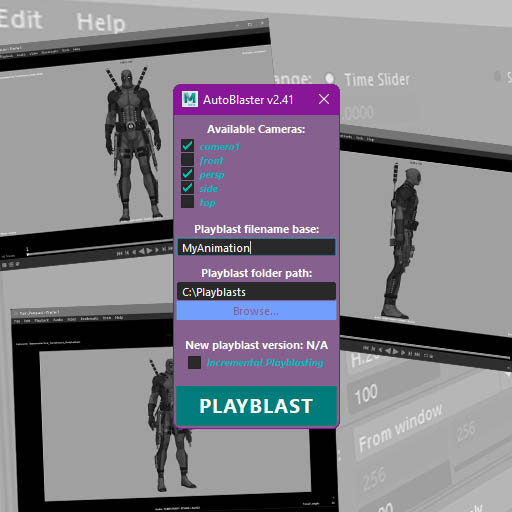The height and width of the screenshot is (512, 512).
Task: Toggle the Incremental Playblasting checkbox
Action: [194, 362]
